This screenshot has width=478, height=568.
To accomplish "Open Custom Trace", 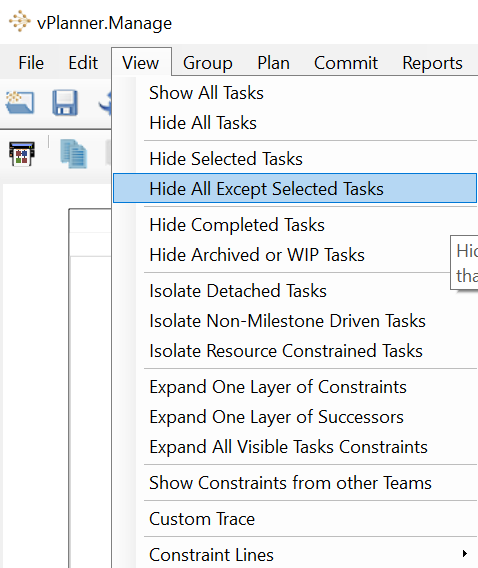I will [x=295, y=519].
